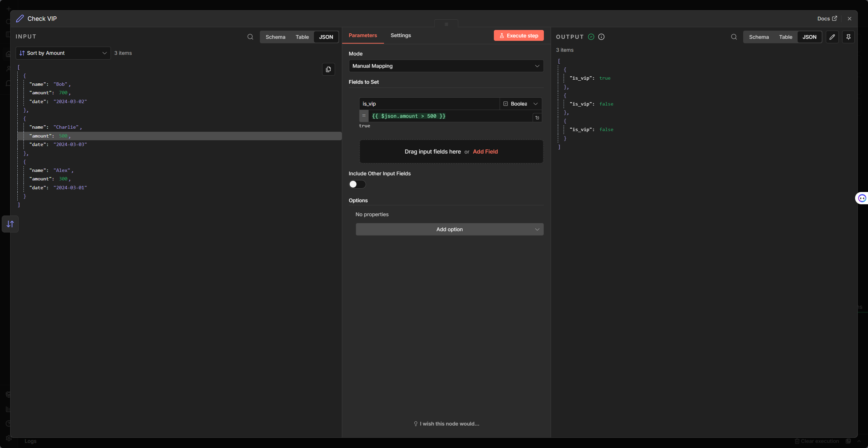The width and height of the screenshot is (868, 448).
Task: Open the Boolean type dropdown
Action: tap(520, 104)
